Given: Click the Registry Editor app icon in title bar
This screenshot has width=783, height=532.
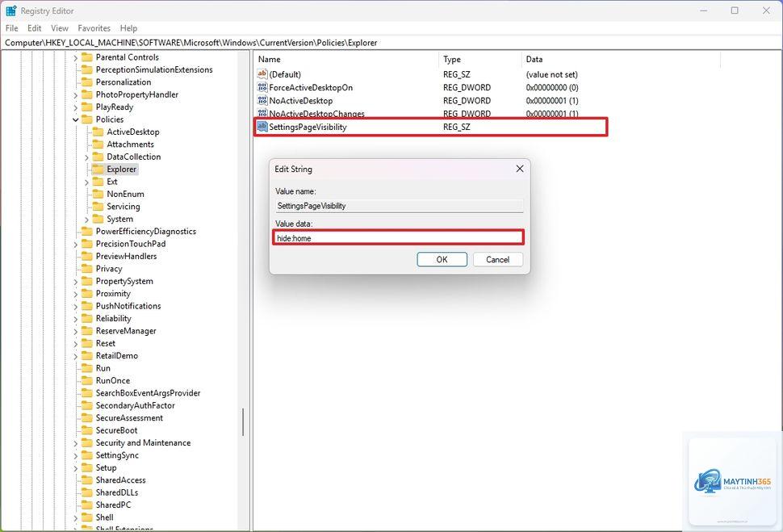Looking at the screenshot, I should (x=11, y=10).
